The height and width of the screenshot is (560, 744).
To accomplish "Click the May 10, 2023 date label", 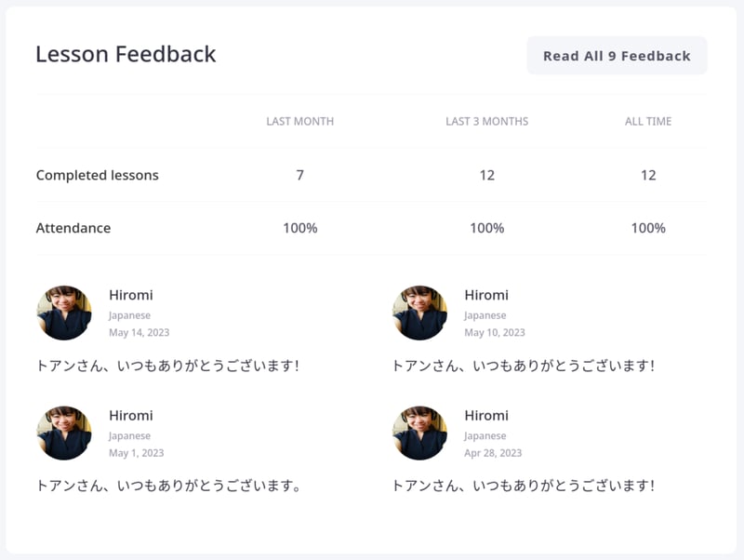I will pyautogui.click(x=495, y=332).
